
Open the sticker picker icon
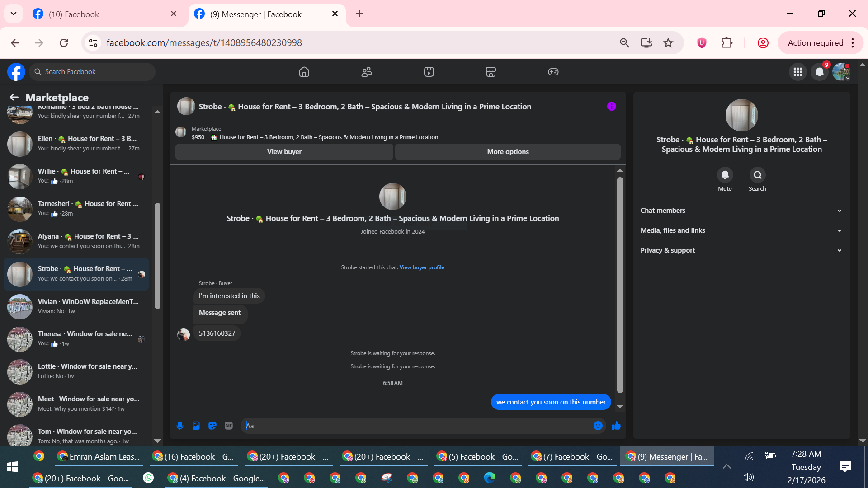(x=212, y=426)
